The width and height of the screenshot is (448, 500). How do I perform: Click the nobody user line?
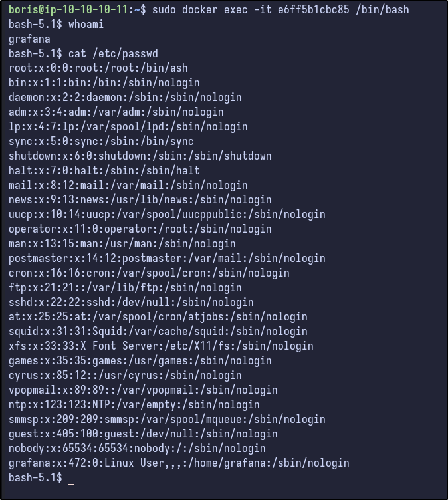click(137, 448)
